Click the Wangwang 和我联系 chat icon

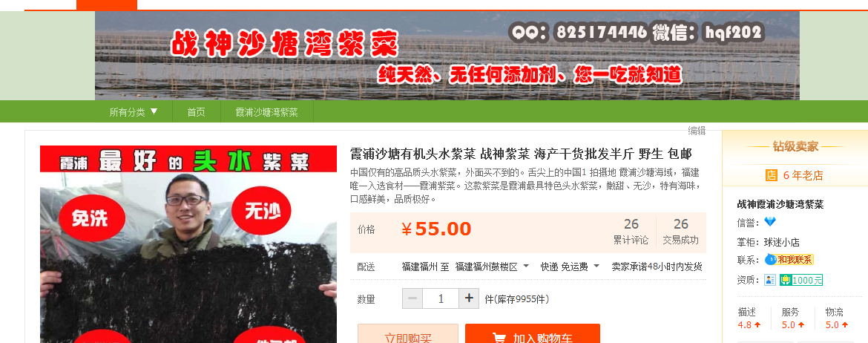[789, 259]
